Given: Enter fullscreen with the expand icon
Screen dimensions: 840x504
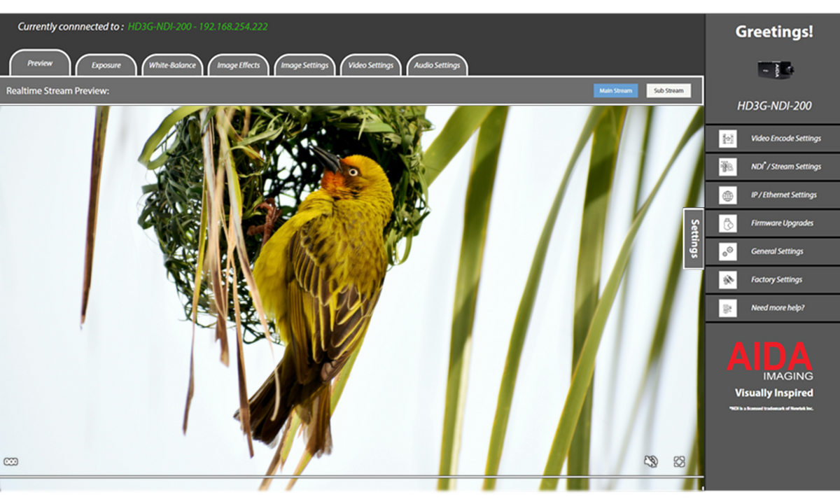Looking at the screenshot, I should pos(679,461).
